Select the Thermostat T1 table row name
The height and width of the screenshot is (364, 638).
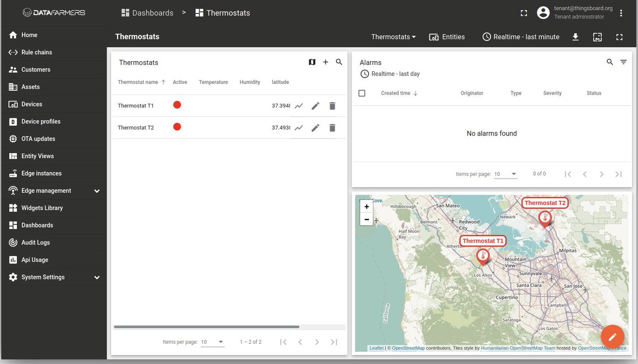[x=136, y=106]
